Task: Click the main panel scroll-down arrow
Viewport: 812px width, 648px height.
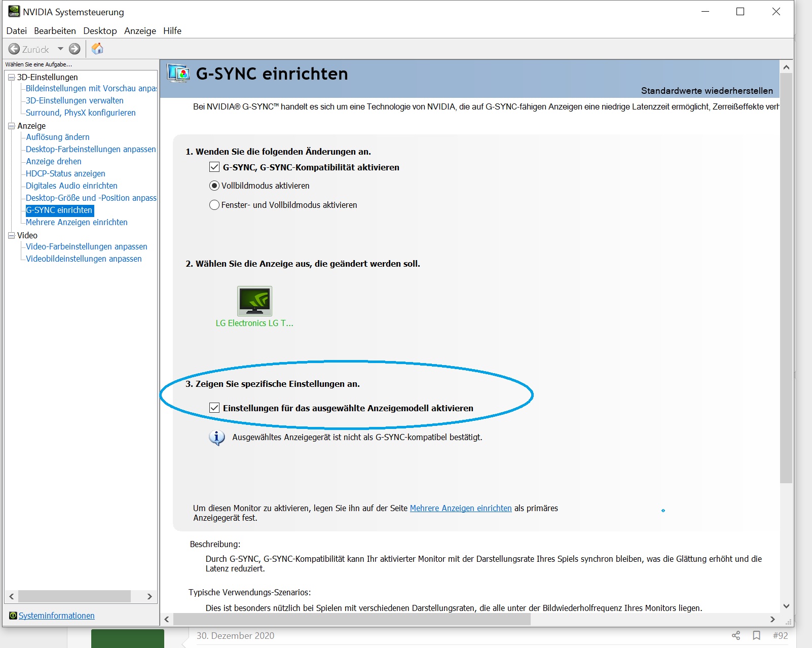Action: (786, 606)
